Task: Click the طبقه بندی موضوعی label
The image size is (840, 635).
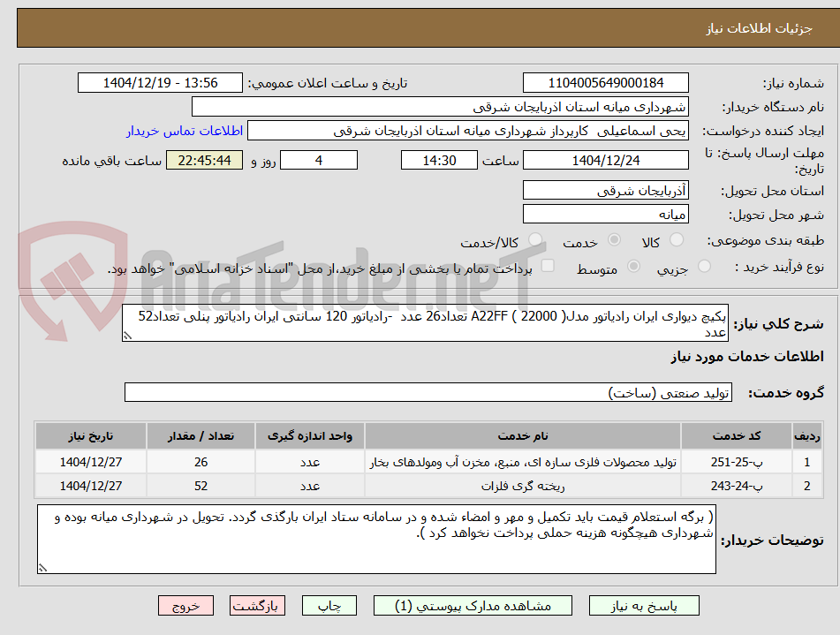Action: 766,240
